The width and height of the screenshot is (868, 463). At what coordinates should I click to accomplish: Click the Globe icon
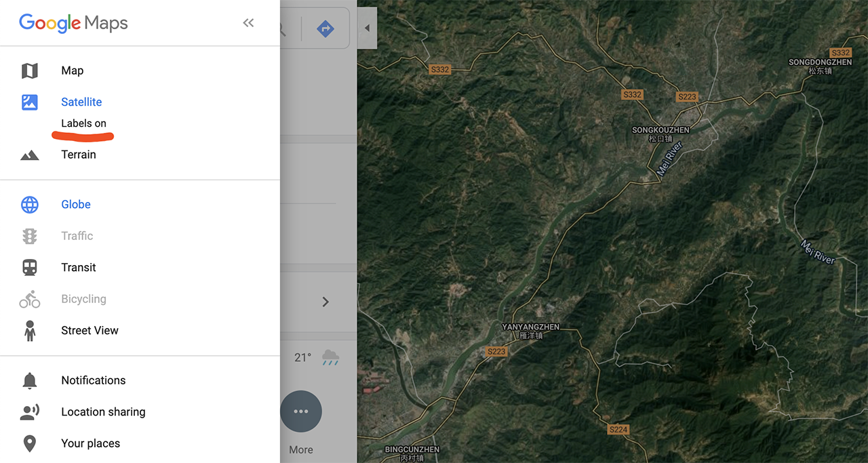click(x=30, y=205)
